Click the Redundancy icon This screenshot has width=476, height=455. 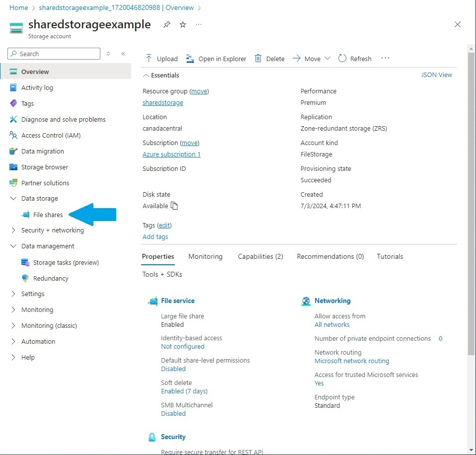pos(25,278)
